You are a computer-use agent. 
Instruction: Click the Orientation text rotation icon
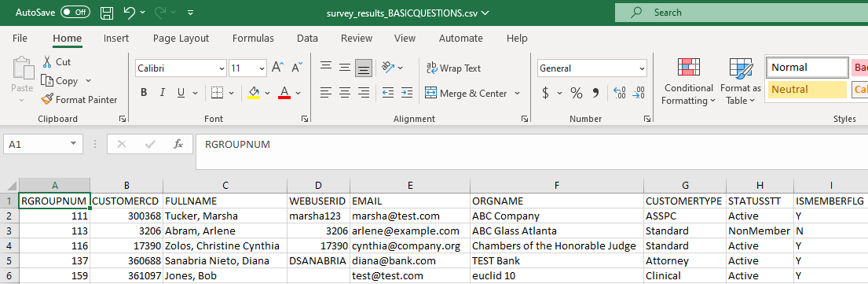click(387, 68)
